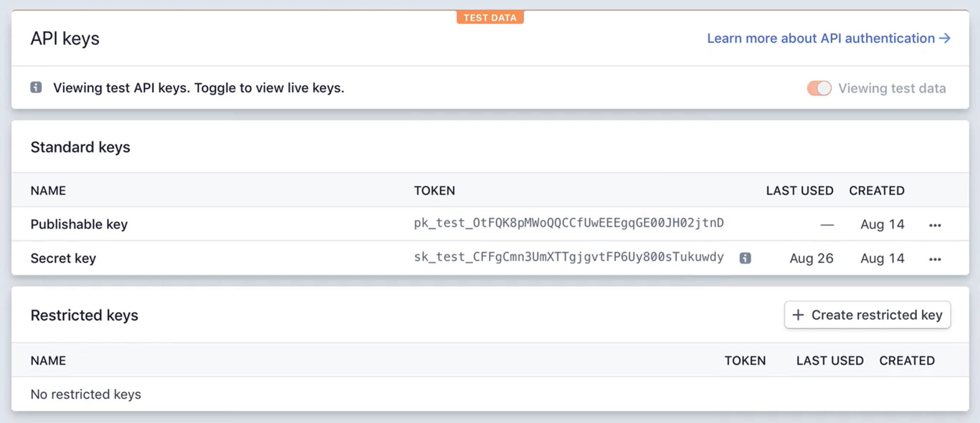
Task: Click the Standard keys NAME column header
Action: pos(48,190)
